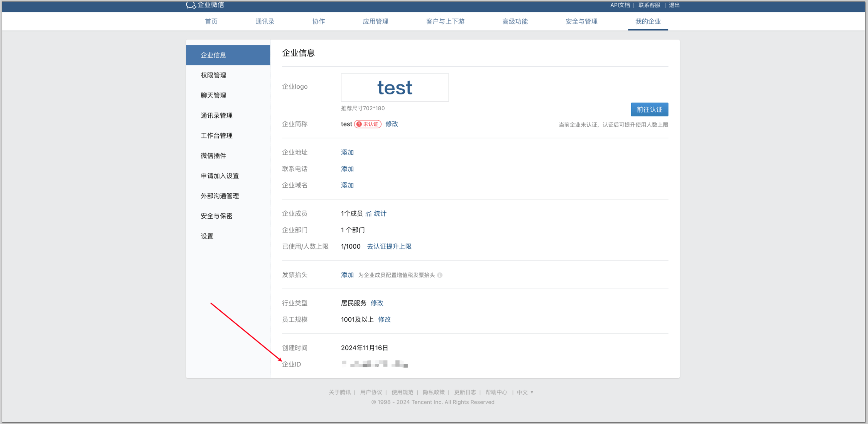
Task: Open 帮助中心 link in footer
Action: 496,392
